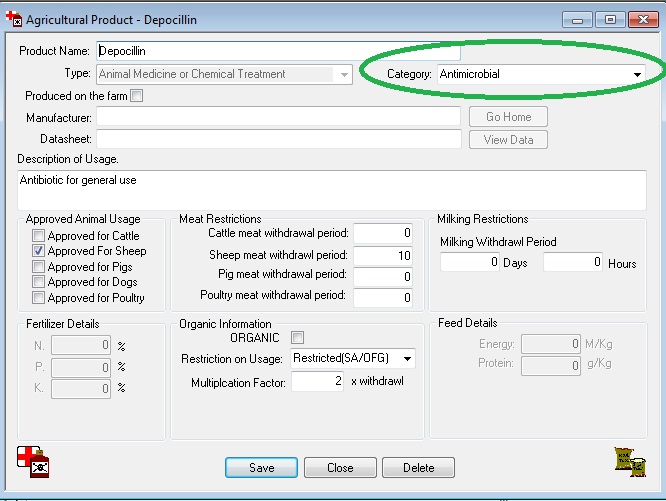Delete this product record
666x501 pixels.
[x=418, y=467]
